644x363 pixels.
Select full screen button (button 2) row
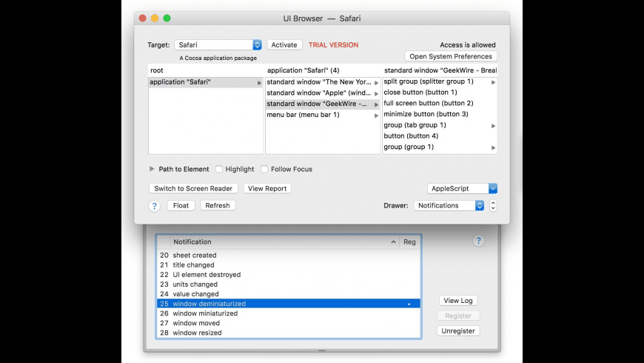tap(440, 103)
